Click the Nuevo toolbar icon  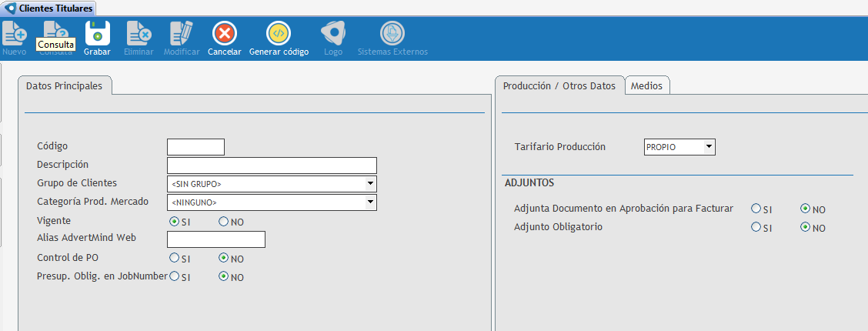(x=15, y=34)
